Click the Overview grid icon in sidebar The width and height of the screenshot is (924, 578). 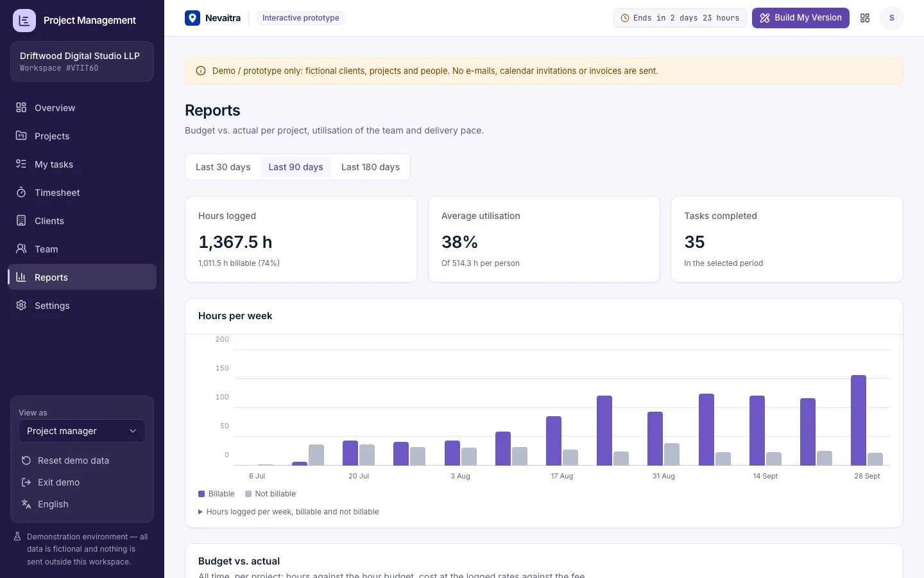21,107
